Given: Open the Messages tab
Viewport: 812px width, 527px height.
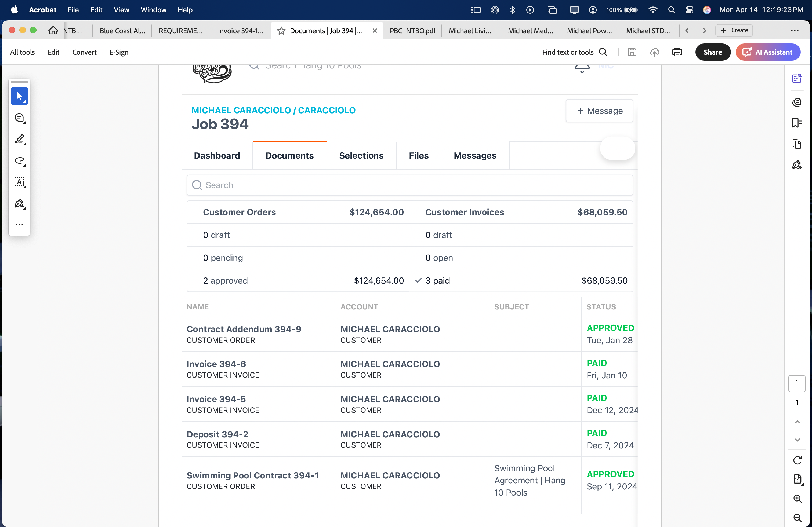Looking at the screenshot, I should (475, 155).
